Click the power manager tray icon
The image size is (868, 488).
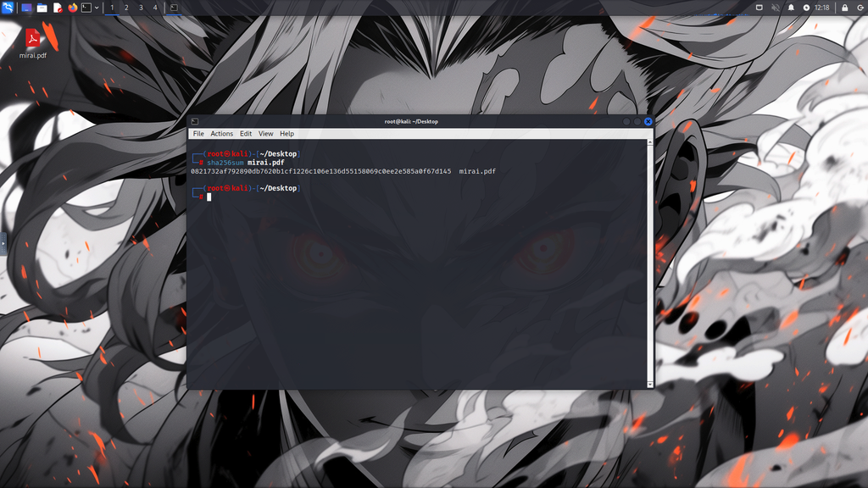pos(807,8)
